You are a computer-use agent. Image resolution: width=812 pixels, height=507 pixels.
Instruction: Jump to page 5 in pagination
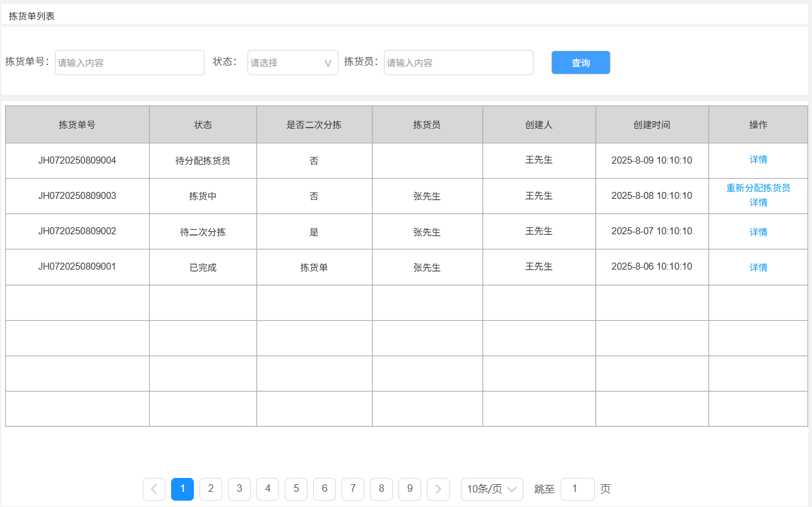pyautogui.click(x=296, y=489)
